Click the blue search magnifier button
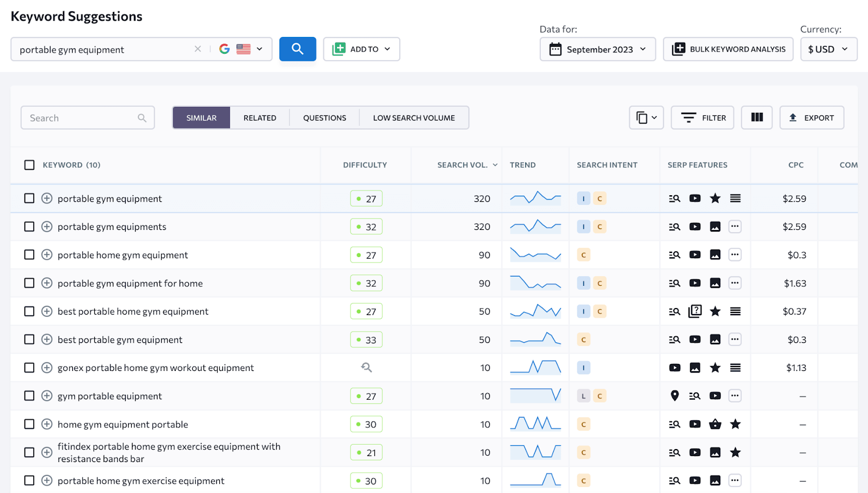The width and height of the screenshot is (868, 493). [297, 49]
